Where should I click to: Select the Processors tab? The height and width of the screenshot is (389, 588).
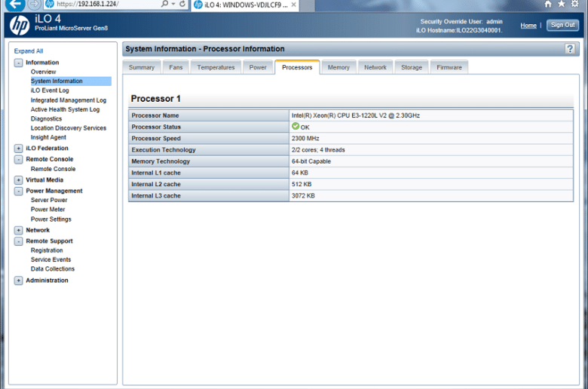click(x=297, y=67)
